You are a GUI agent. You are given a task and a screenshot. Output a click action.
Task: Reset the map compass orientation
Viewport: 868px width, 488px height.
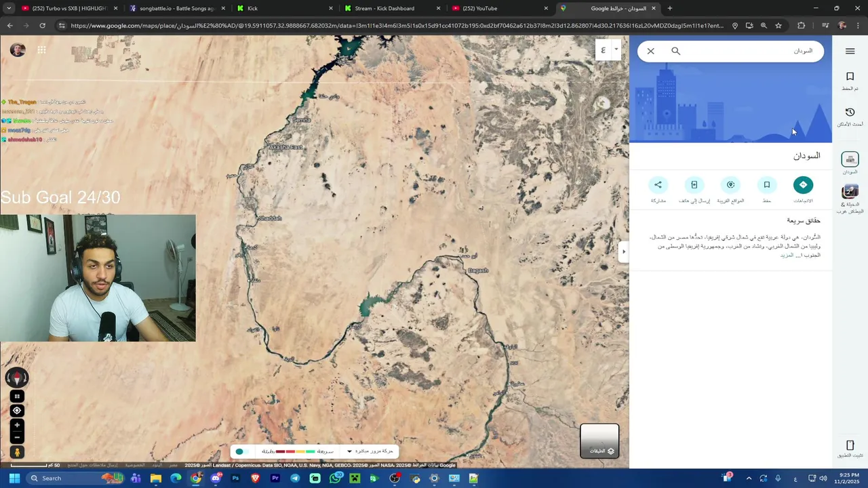tap(17, 378)
